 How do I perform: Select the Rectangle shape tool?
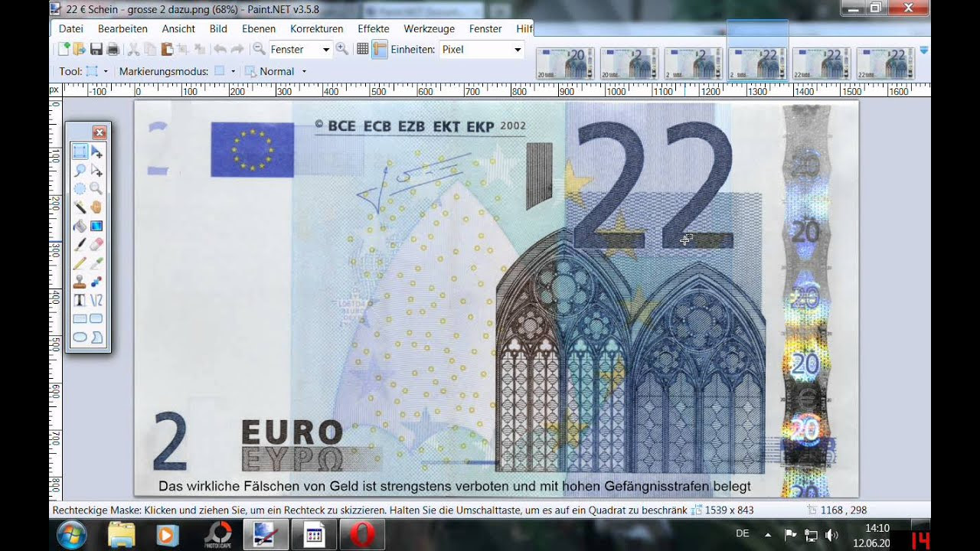click(x=80, y=318)
